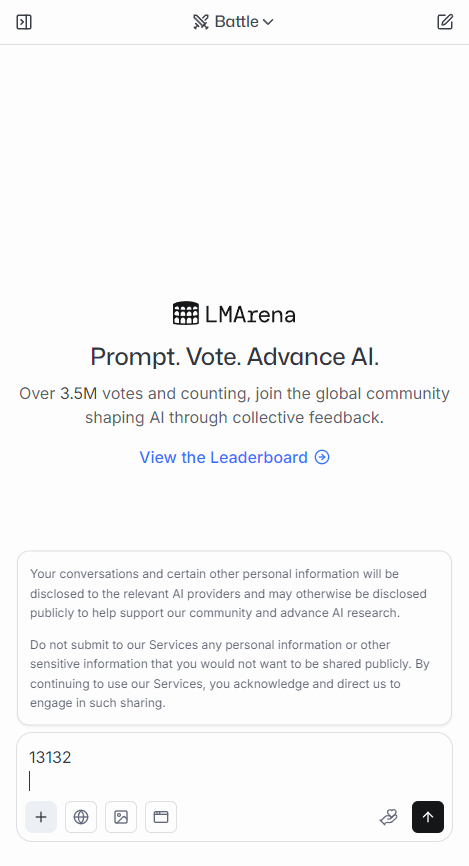The width and height of the screenshot is (469, 866).
Task: Open the plus attachments menu
Action: [41, 817]
